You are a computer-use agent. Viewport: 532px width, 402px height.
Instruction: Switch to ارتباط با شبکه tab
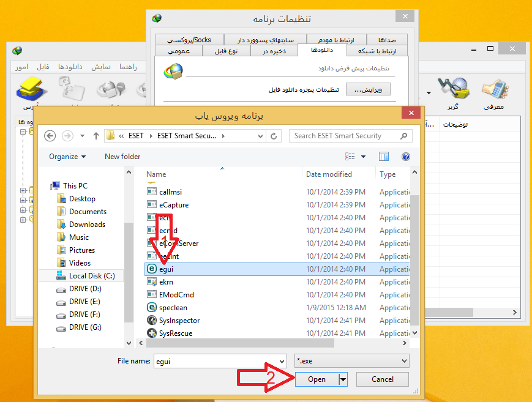pos(377,51)
